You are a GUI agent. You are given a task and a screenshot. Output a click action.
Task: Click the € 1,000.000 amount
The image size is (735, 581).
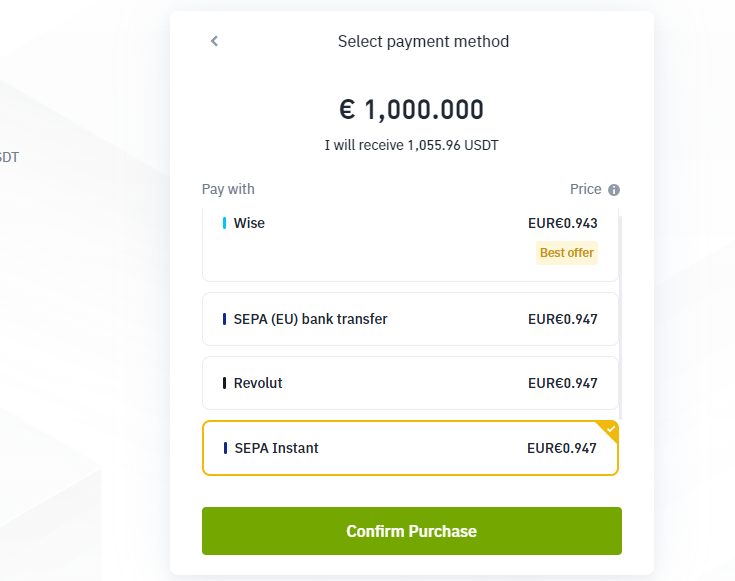tap(412, 109)
